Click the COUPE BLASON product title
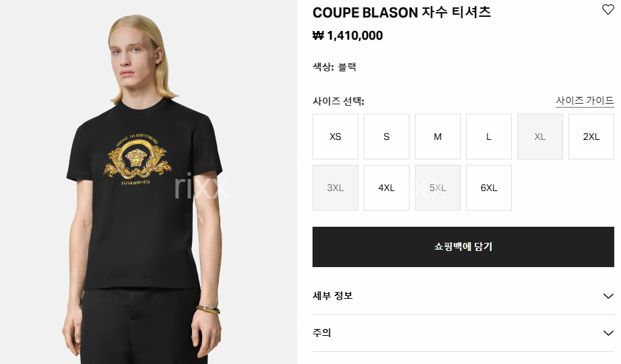 401,12
